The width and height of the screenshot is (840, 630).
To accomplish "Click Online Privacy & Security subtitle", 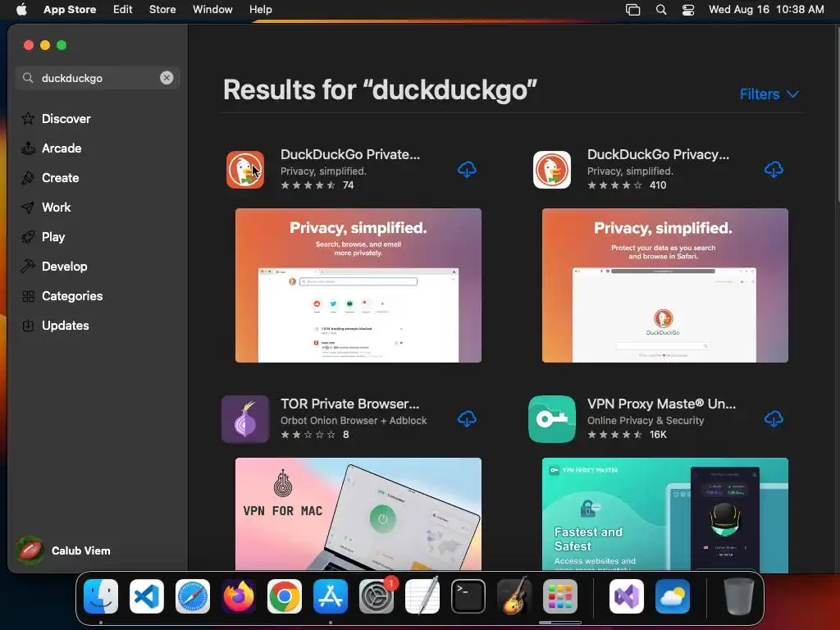I will [646, 421].
